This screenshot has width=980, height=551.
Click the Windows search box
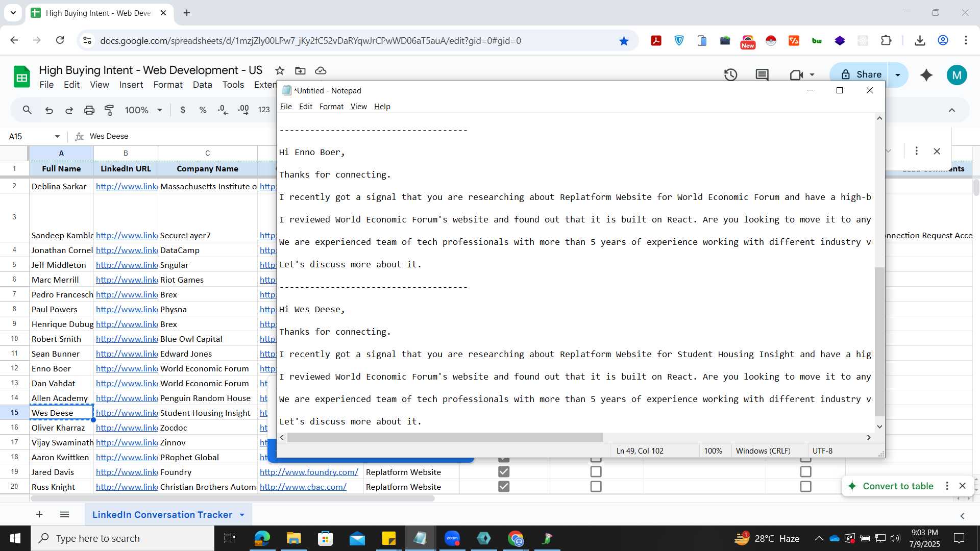click(x=122, y=538)
